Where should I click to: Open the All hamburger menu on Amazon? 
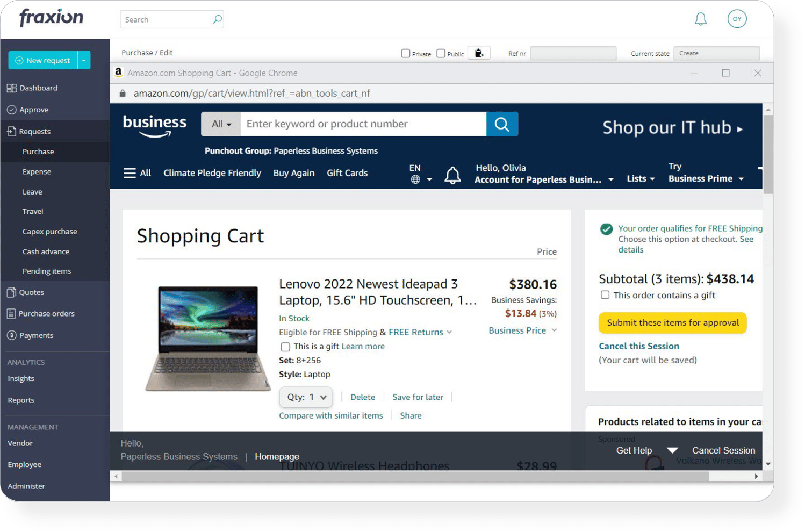[x=130, y=173]
